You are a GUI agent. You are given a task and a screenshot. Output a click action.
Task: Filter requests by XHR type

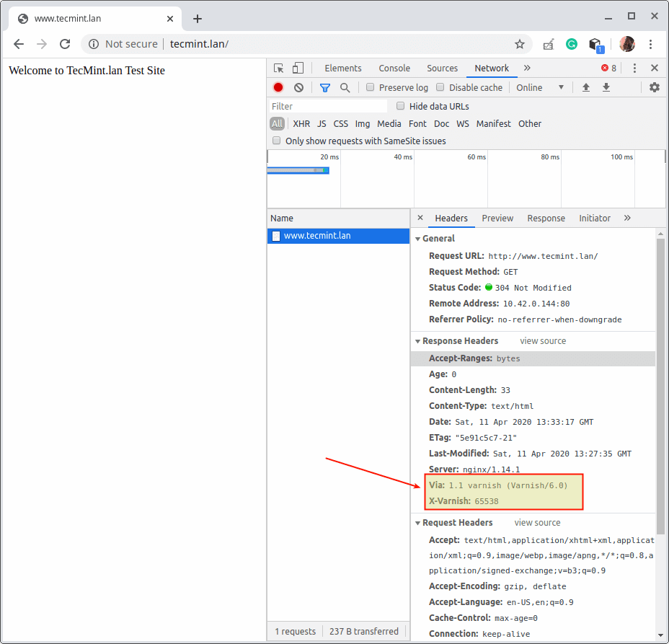pos(301,124)
